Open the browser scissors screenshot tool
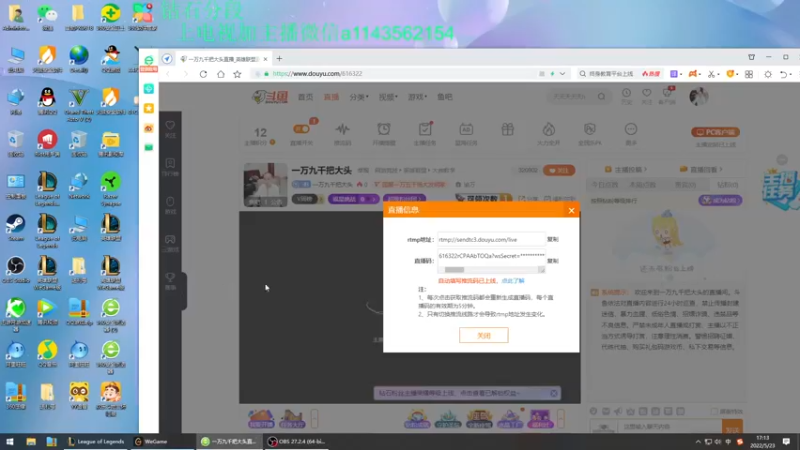This screenshot has height=450, width=800. click(711, 74)
